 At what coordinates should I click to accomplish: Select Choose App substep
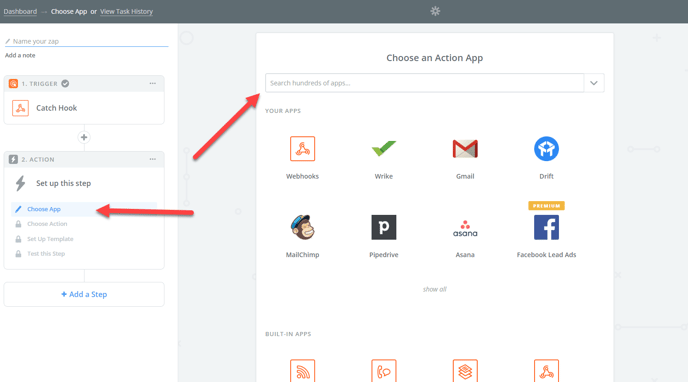(x=84, y=209)
